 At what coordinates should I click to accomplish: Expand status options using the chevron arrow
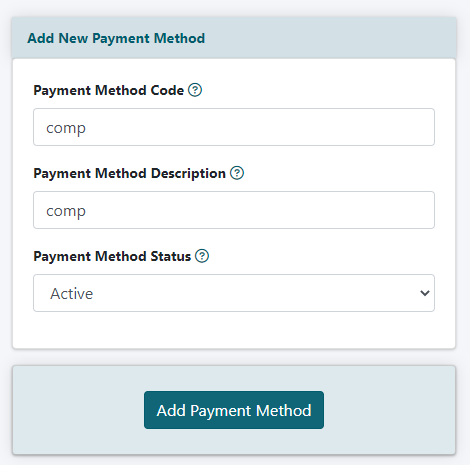coord(425,293)
